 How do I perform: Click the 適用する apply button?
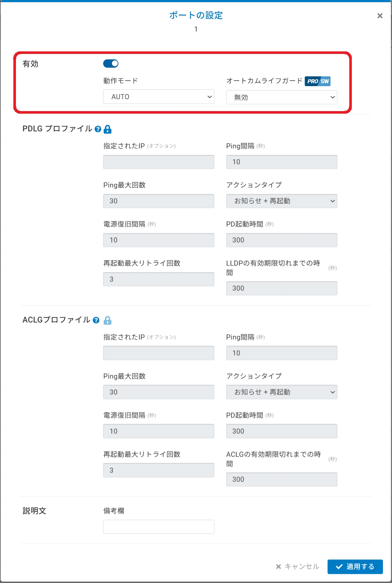point(355,567)
